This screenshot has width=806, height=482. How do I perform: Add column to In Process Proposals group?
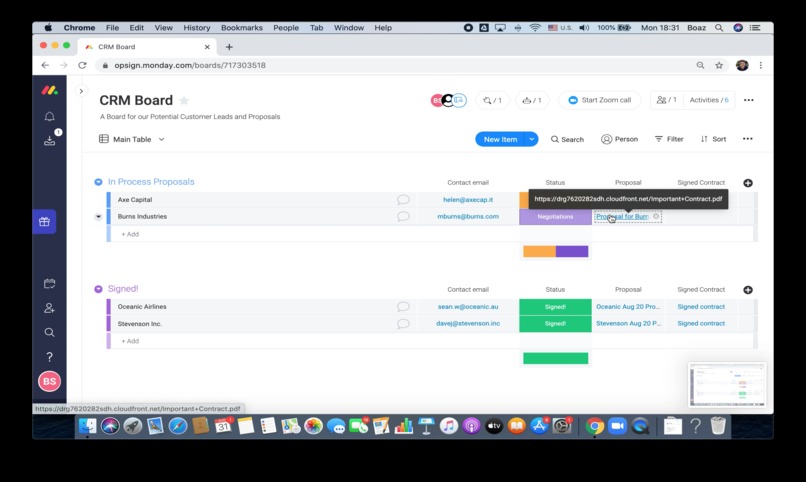tap(748, 183)
